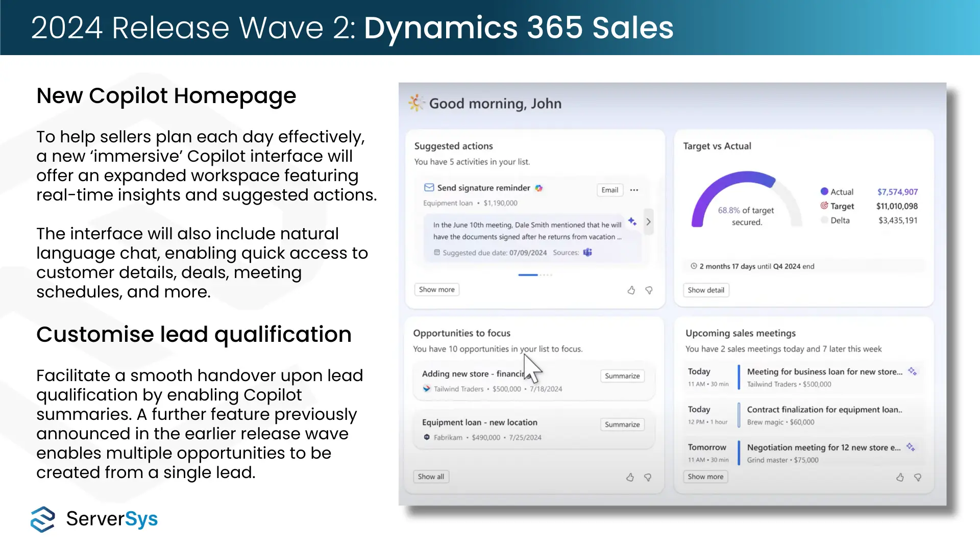Click the Copilot badge after Send signature reminder
Image resolution: width=980 pixels, height=551 pixels.
tap(538, 188)
